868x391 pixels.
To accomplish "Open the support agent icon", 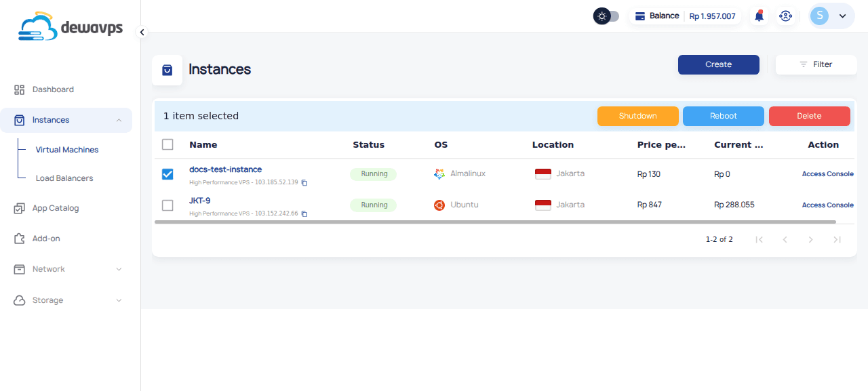I will [x=785, y=16].
